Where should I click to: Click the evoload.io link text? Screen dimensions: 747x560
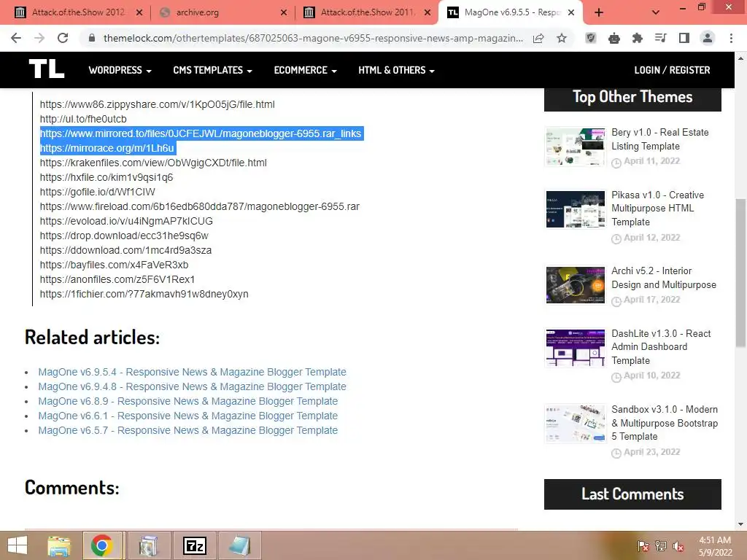click(x=126, y=221)
